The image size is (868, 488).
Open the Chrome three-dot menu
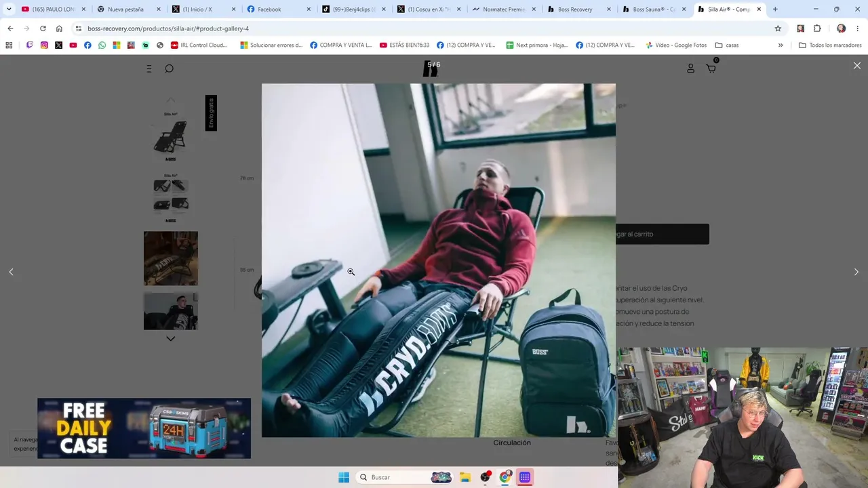pyautogui.click(x=858, y=28)
